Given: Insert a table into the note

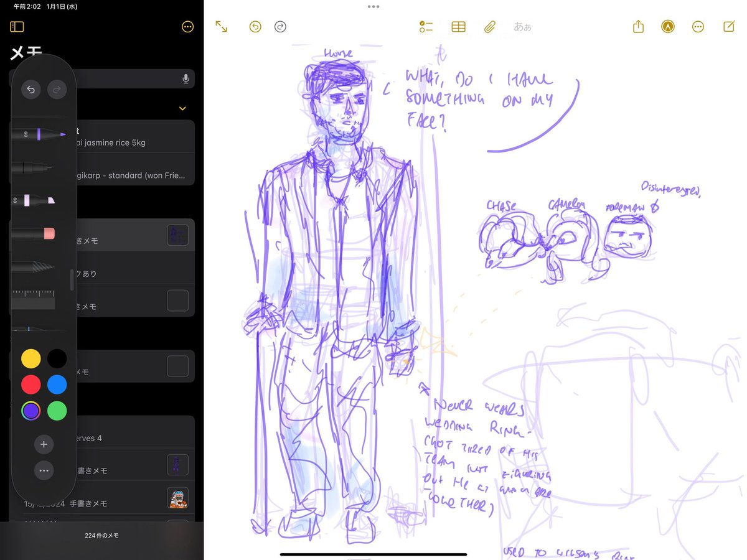Looking at the screenshot, I should [458, 27].
